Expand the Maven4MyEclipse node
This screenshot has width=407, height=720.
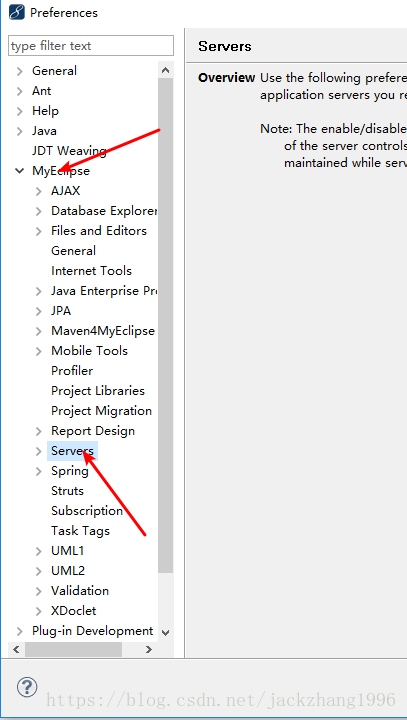[x=39, y=331]
